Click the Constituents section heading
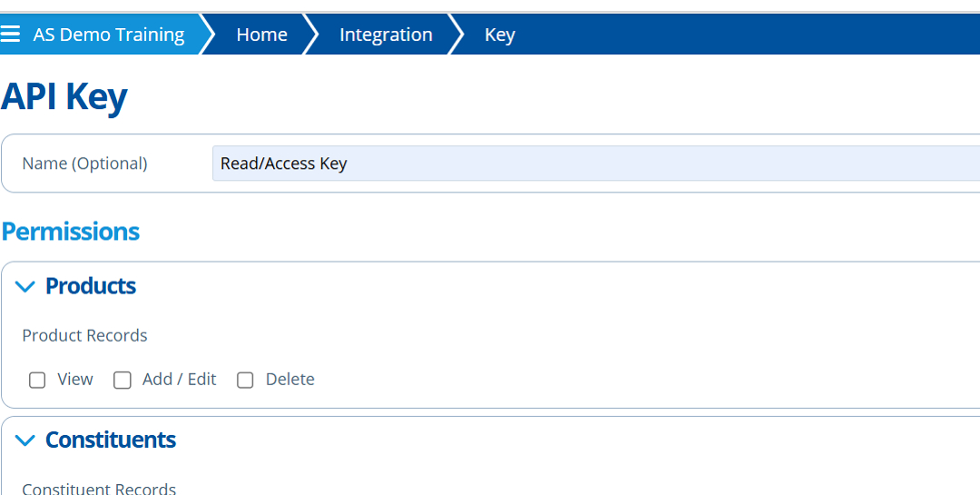The width and height of the screenshot is (980, 495). point(111,440)
